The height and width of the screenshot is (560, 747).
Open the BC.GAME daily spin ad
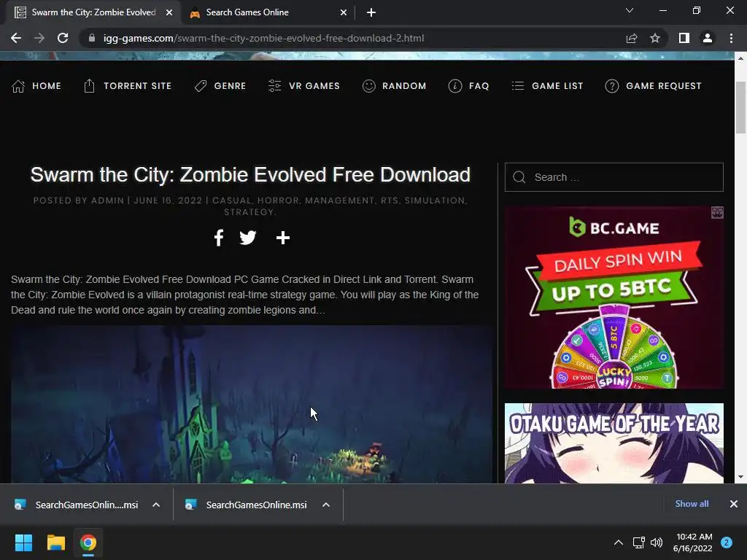(614, 297)
